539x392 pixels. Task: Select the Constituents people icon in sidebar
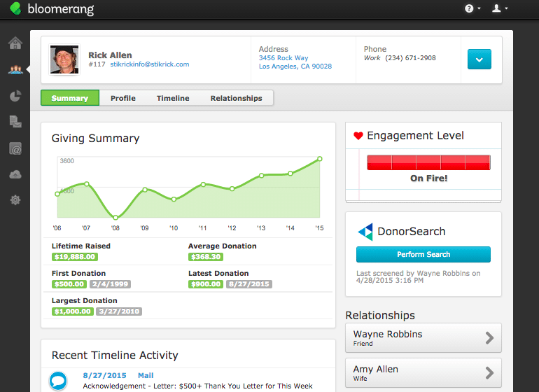[x=15, y=70]
